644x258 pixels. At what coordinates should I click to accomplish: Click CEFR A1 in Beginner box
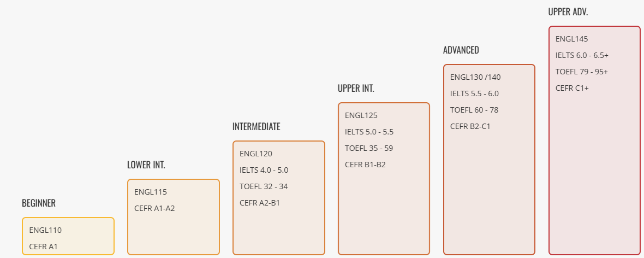[43, 247]
